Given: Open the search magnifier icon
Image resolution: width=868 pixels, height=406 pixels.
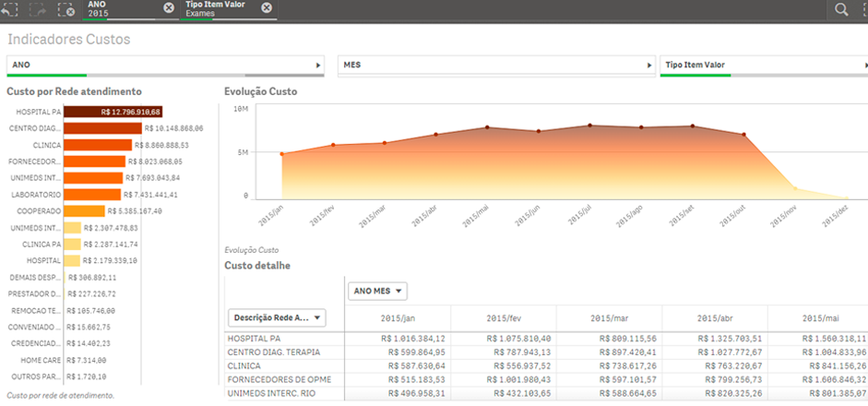Looking at the screenshot, I should pyautogui.click(x=841, y=9).
